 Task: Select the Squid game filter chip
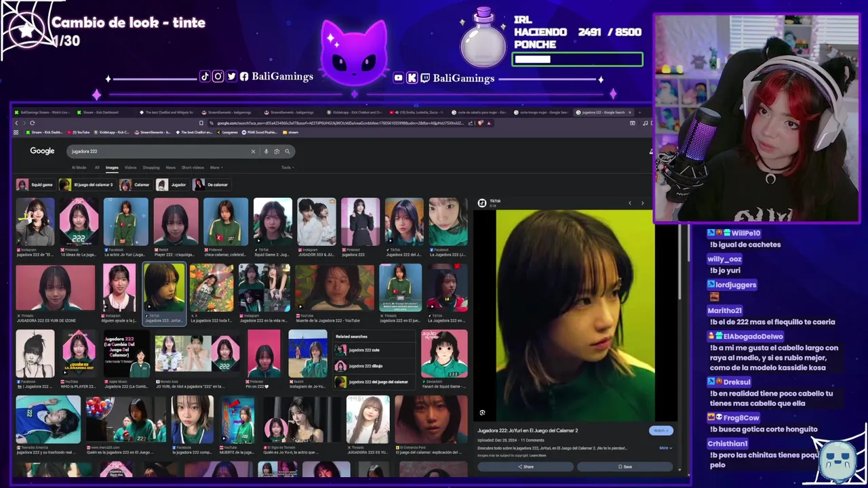[35, 184]
